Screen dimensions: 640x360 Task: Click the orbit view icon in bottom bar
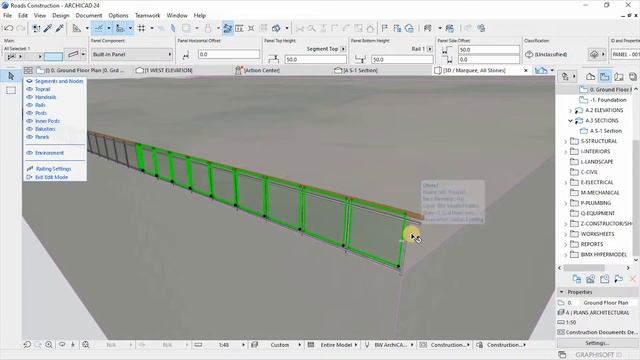pyautogui.click(x=62, y=344)
